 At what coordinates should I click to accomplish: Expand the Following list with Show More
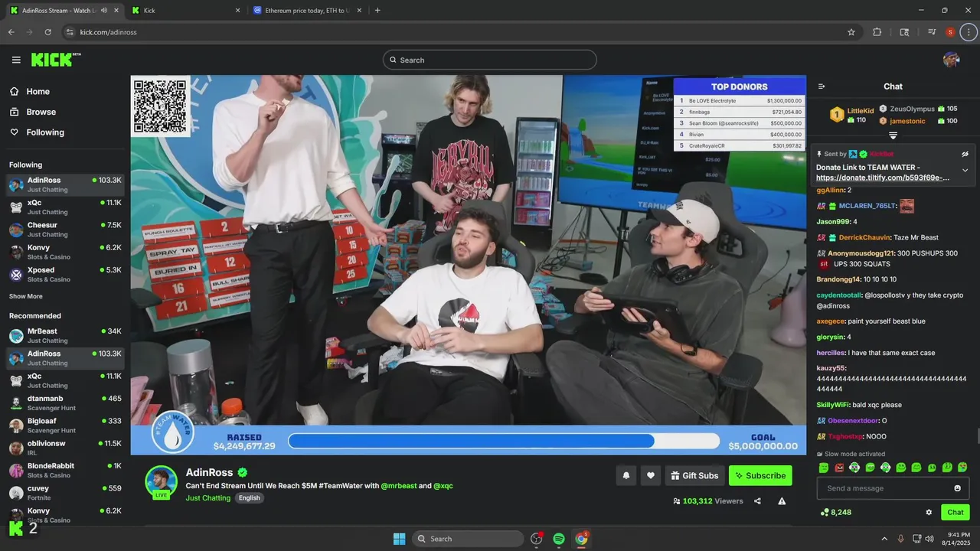point(26,296)
